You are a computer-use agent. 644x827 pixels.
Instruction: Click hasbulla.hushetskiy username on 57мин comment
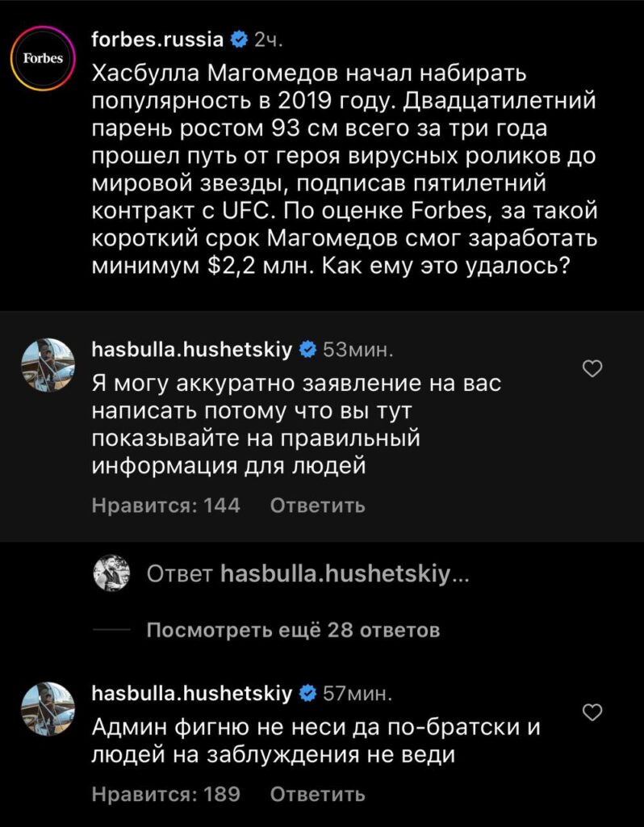tap(192, 693)
